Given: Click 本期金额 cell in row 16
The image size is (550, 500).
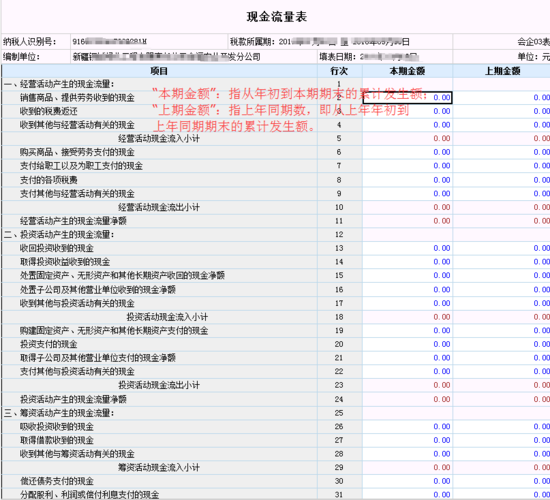Looking at the screenshot, I should [x=407, y=290].
